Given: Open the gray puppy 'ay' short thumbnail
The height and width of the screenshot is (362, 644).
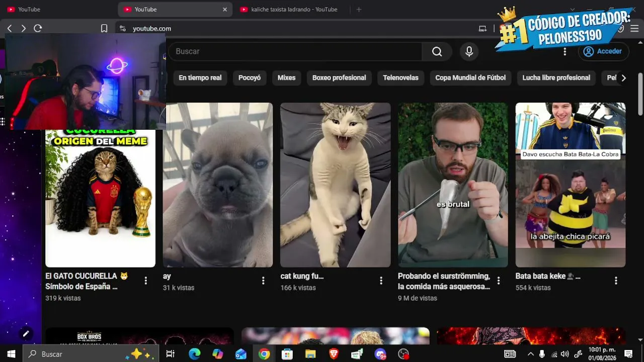Looking at the screenshot, I should click(x=218, y=185).
